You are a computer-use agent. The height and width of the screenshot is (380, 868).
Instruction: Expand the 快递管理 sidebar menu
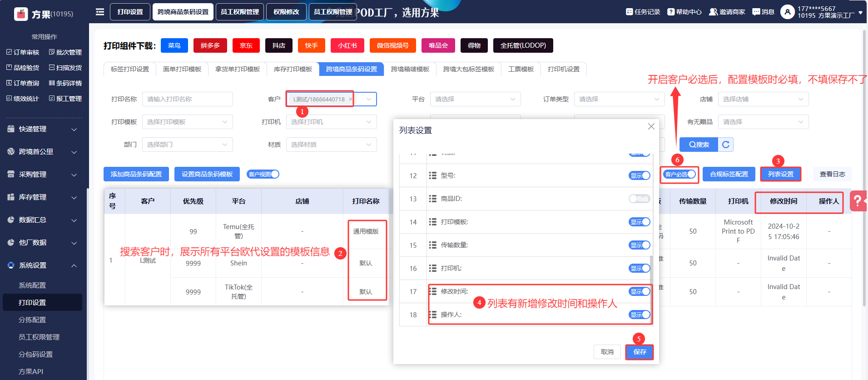coord(42,129)
